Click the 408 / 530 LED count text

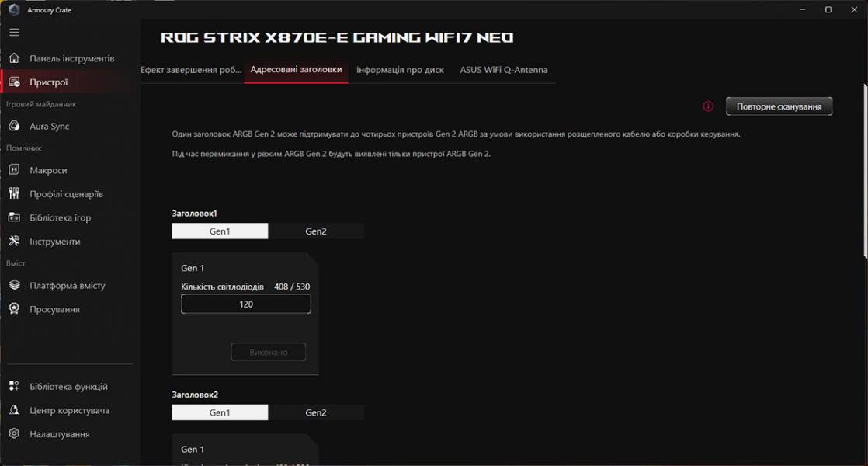point(292,287)
